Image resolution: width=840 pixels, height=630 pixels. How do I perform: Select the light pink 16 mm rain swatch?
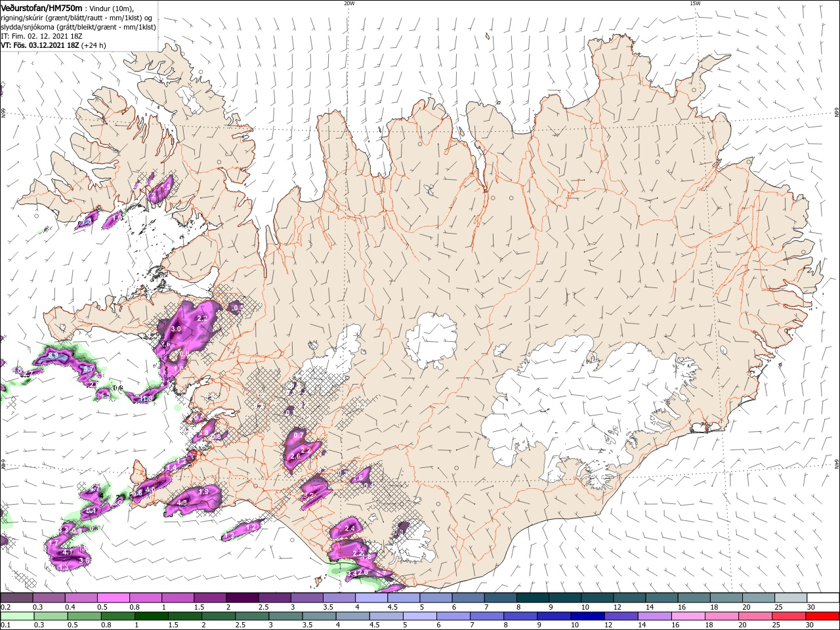point(687,616)
